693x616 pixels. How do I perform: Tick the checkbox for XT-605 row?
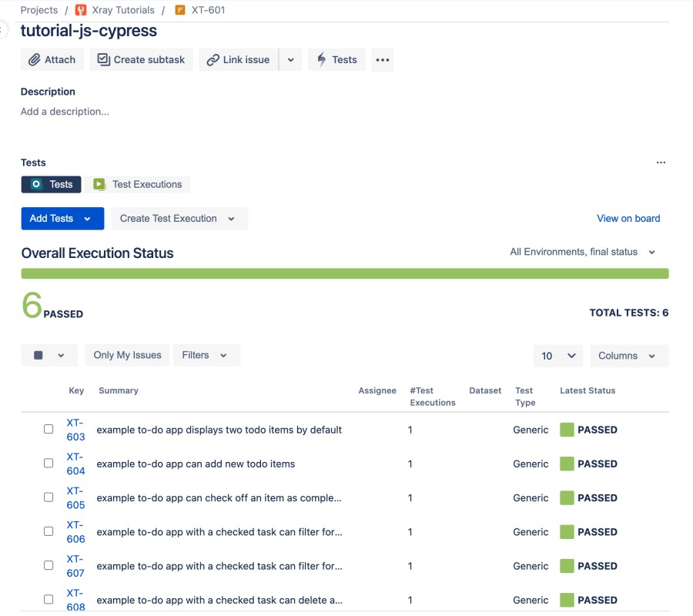(48, 497)
